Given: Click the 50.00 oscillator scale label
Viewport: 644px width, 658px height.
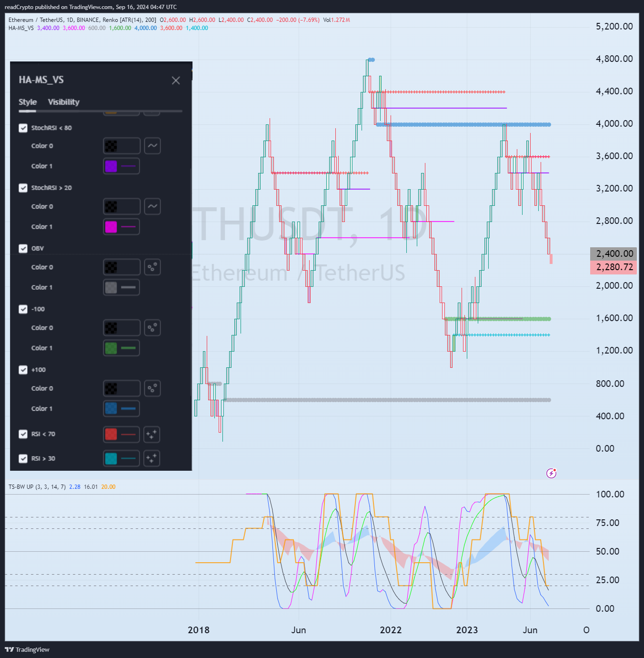Looking at the screenshot, I should click(608, 551).
